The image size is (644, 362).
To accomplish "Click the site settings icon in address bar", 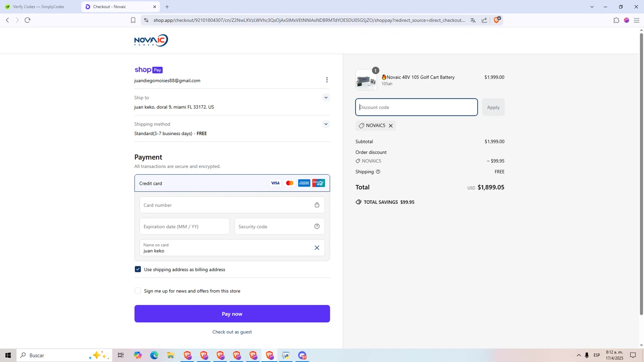I will tap(146, 20).
